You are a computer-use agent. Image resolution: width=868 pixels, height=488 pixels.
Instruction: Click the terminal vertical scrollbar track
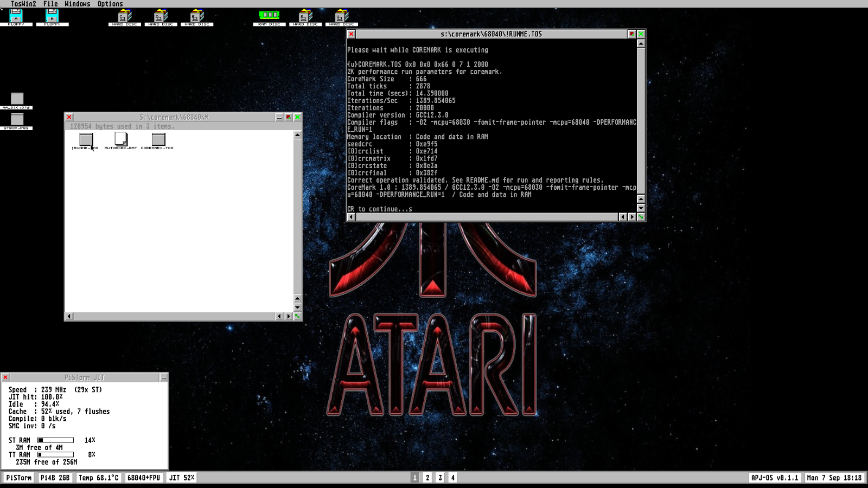[641, 121]
